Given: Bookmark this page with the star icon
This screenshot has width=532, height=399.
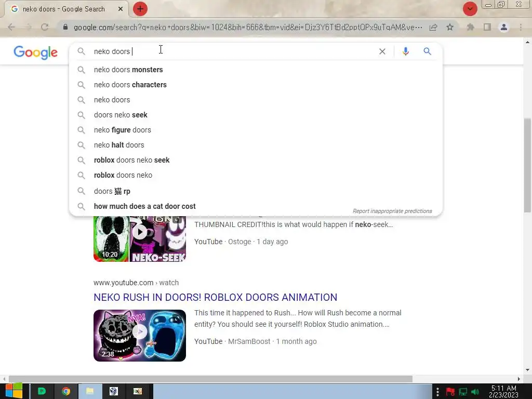Looking at the screenshot, I should 450,27.
